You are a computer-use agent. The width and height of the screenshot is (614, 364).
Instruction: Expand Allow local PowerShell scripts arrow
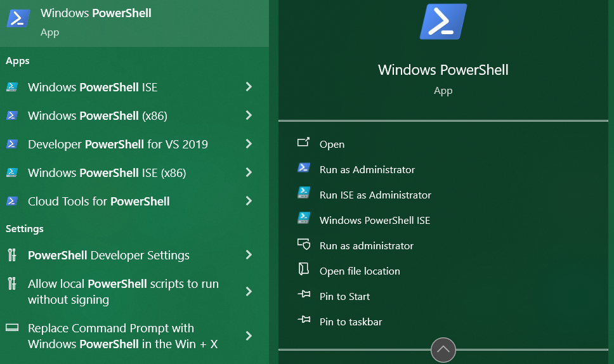(x=249, y=292)
